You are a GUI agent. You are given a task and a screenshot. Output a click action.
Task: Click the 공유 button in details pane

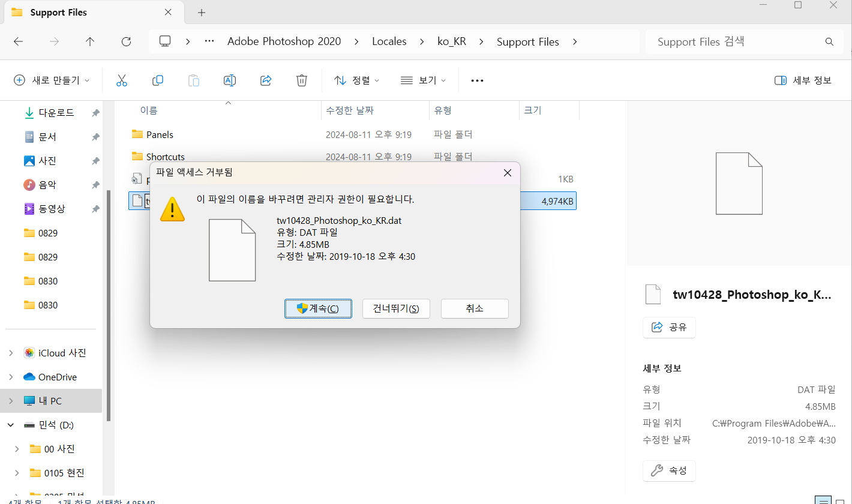[x=669, y=327]
